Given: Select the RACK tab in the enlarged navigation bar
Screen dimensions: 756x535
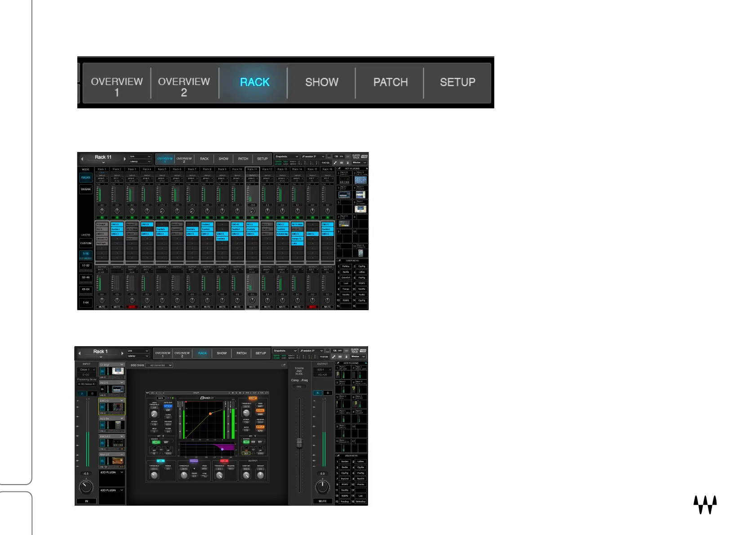Looking at the screenshot, I should pyautogui.click(x=254, y=82).
